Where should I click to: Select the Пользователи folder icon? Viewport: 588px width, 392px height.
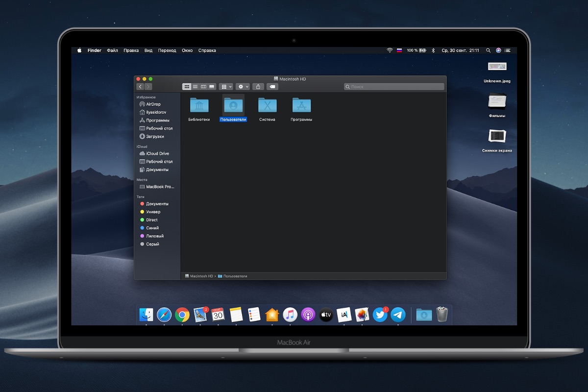[x=233, y=105]
